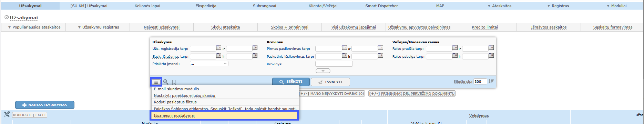The image size is (644, 124).
Task: Select E-mail siuntimo modulis menu entry
Action: tap(225, 89)
